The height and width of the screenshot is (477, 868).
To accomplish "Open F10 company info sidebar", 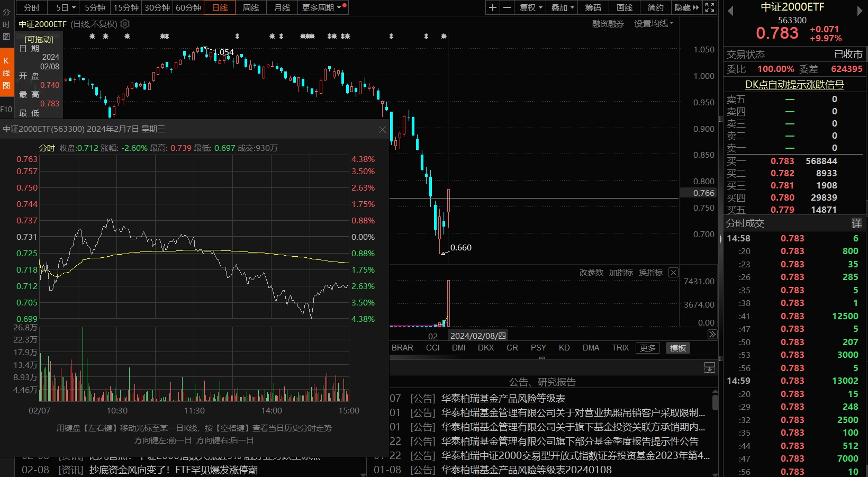I will pos(6,110).
